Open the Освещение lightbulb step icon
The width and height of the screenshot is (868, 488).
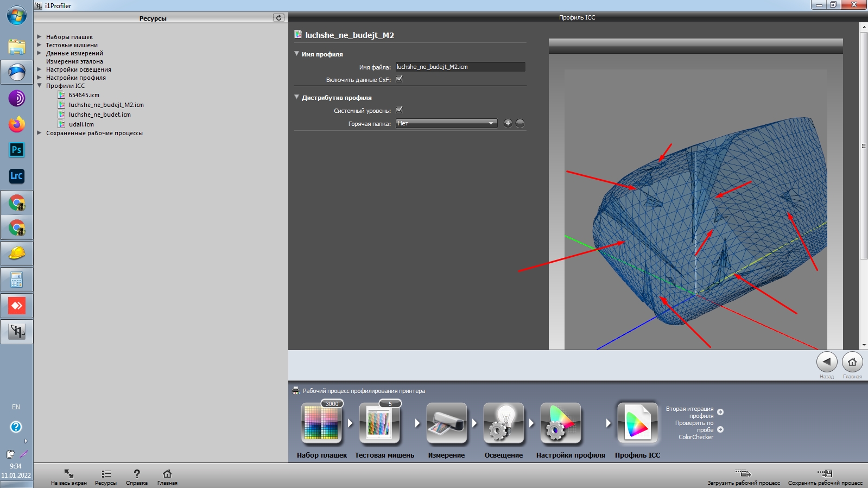503,423
